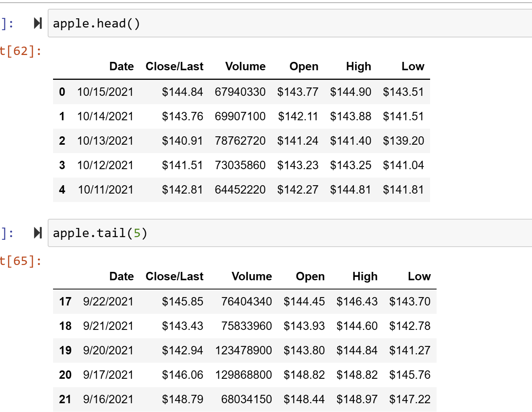Click the Close/Last header in tail table
This screenshot has height=412, width=532.
[x=174, y=276]
